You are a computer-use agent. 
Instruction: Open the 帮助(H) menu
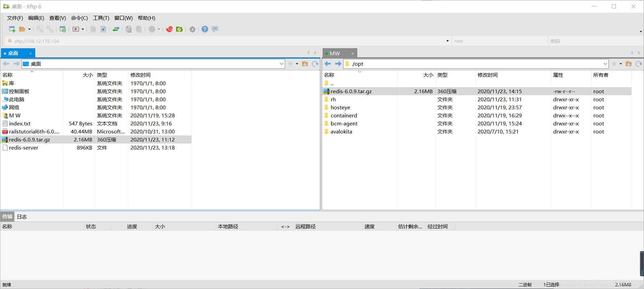point(147,18)
